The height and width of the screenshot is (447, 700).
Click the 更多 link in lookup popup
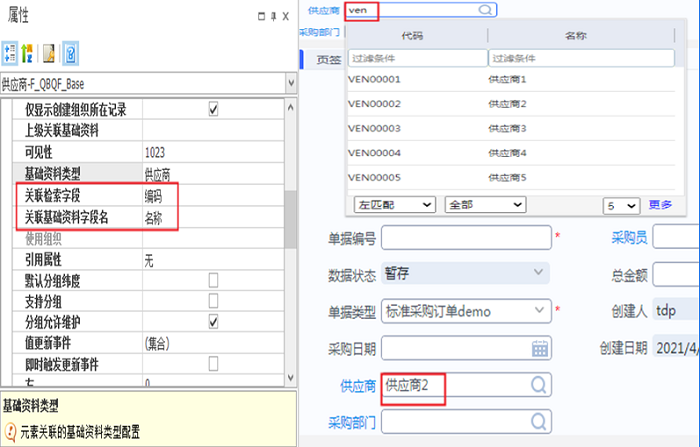[x=660, y=205]
